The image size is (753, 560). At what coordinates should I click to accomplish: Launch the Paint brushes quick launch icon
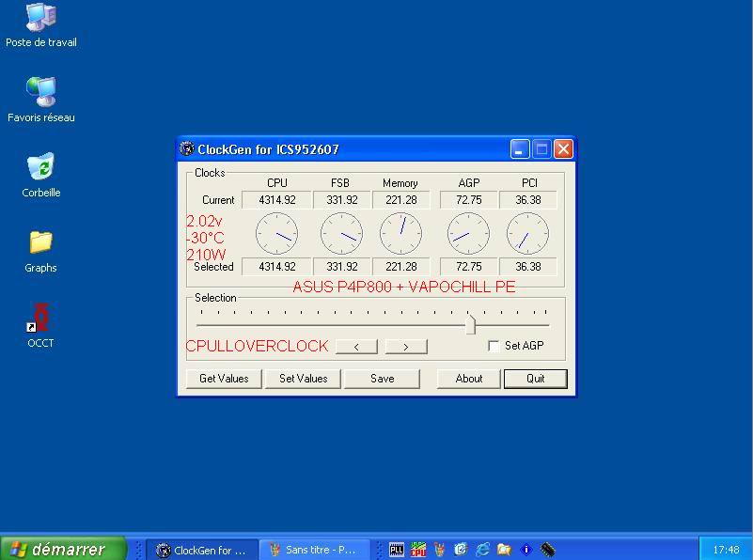439,549
